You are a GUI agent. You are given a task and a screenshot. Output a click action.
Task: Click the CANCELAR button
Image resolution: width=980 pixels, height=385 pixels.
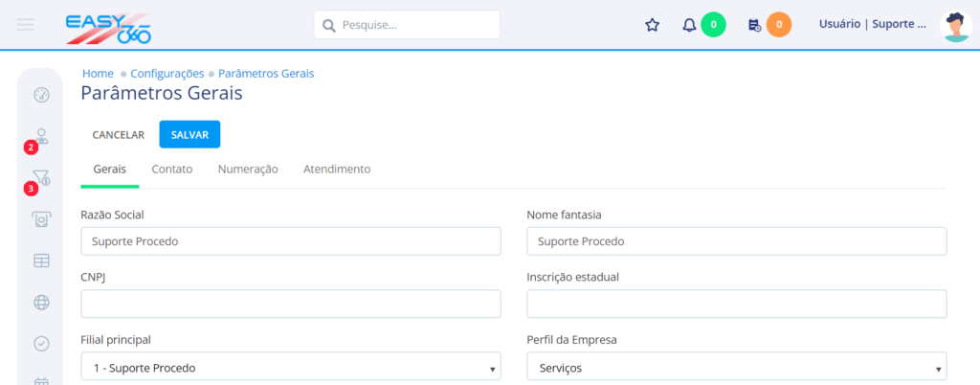(119, 134)
